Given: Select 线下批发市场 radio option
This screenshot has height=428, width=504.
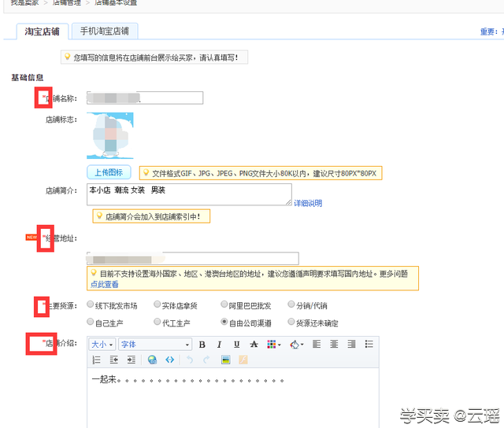Looking at the screenshot, I should pos(91,304).
